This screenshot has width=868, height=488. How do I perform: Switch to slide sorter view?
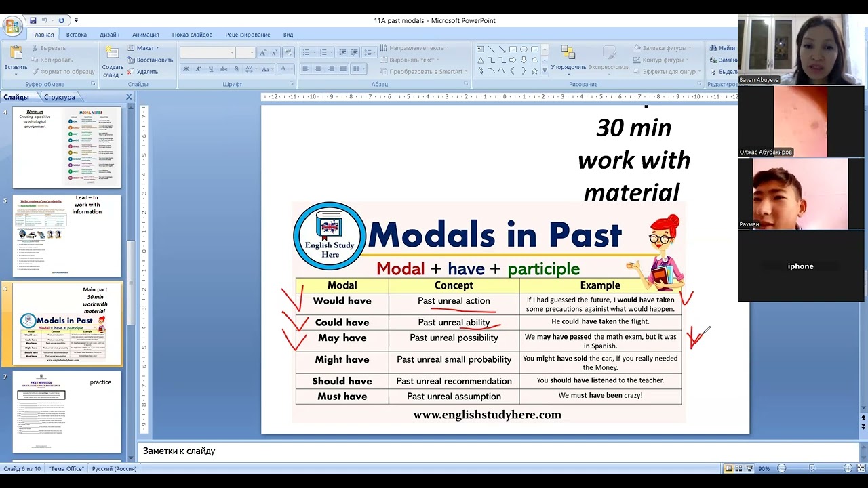tap(738, 468)
